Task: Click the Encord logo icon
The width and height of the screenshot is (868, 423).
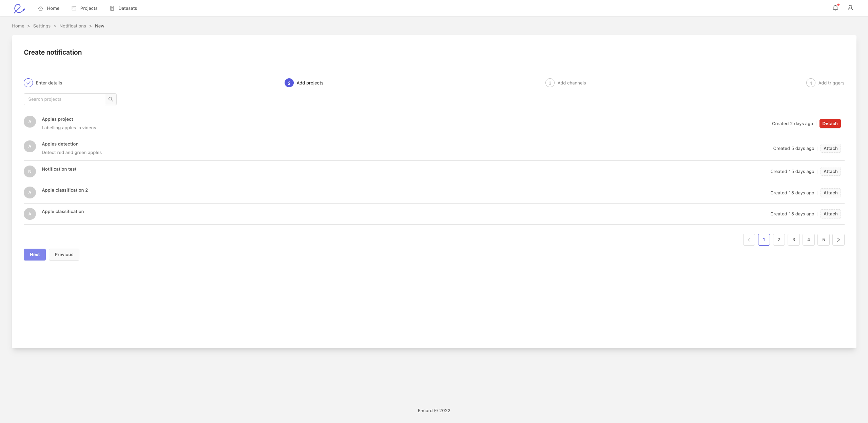Action: click(x=19, y=8)
